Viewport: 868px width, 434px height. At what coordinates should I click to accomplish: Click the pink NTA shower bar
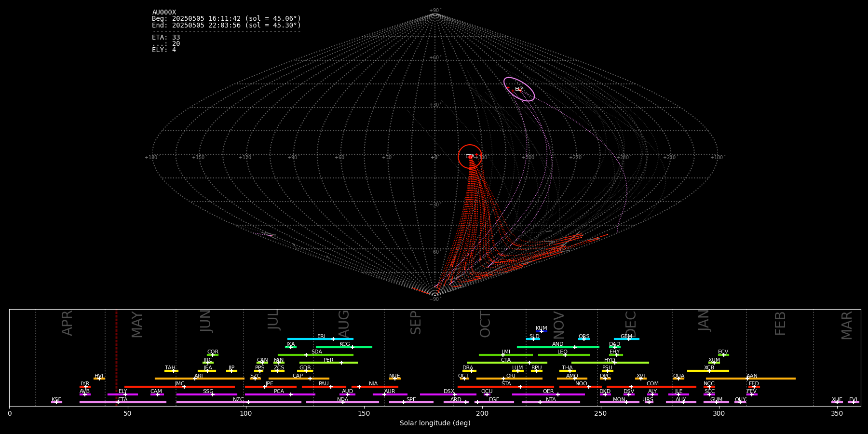[x=551, y=402]
